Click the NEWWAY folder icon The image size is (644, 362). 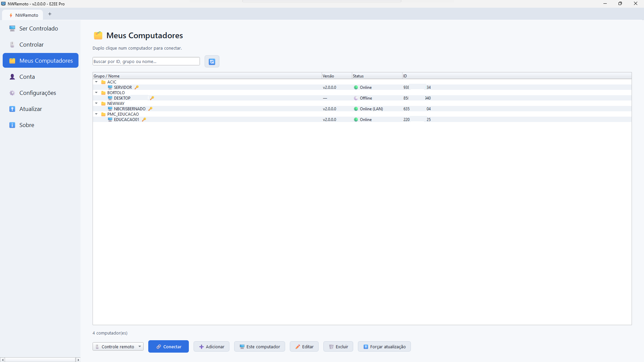(x=103, y=104)
